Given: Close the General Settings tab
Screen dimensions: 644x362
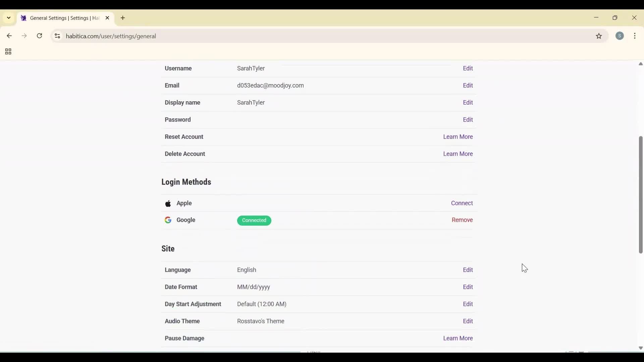Looking at the screenshot, I should (108, 18).
